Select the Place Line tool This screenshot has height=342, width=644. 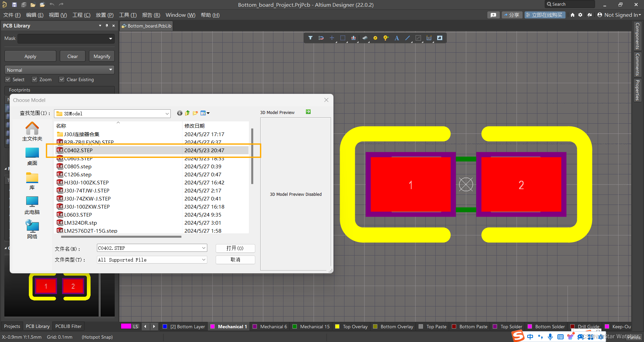408,38
